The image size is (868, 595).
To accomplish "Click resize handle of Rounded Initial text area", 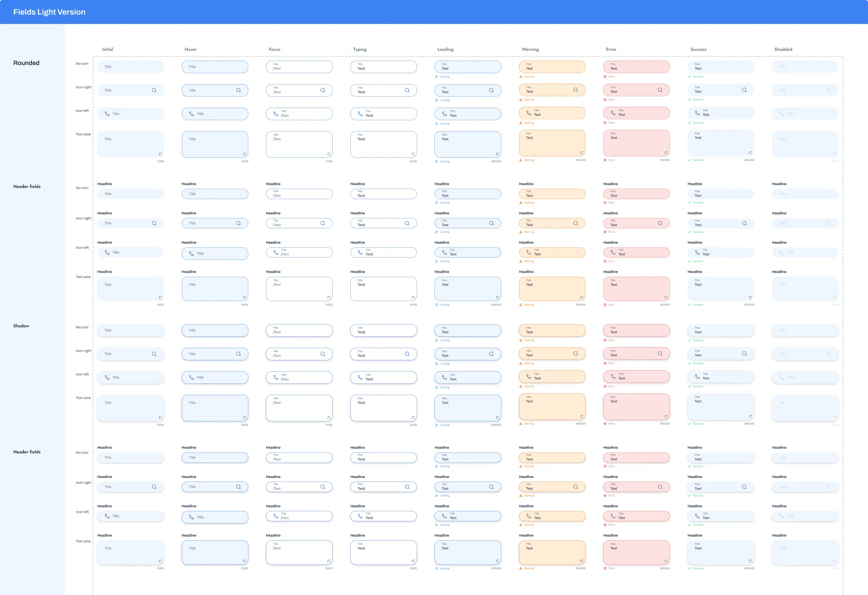I will 160,154.
